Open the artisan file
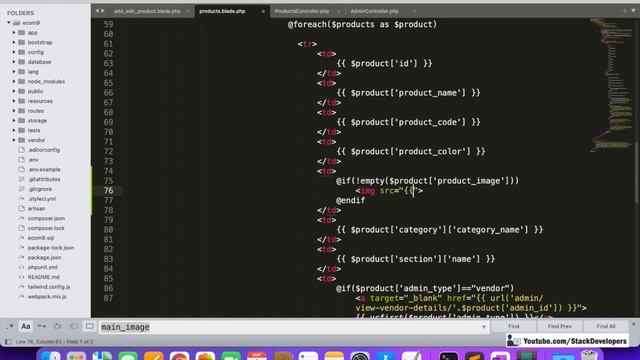The image size is (640, 360). click(36, 209)
